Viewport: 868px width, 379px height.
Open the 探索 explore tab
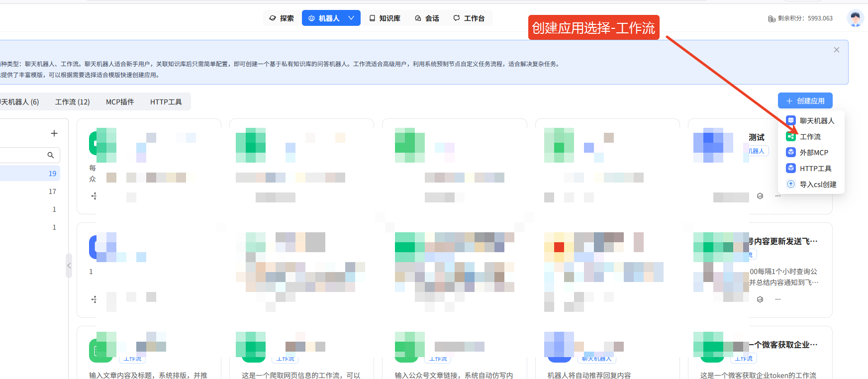click(x=282, y=18)
